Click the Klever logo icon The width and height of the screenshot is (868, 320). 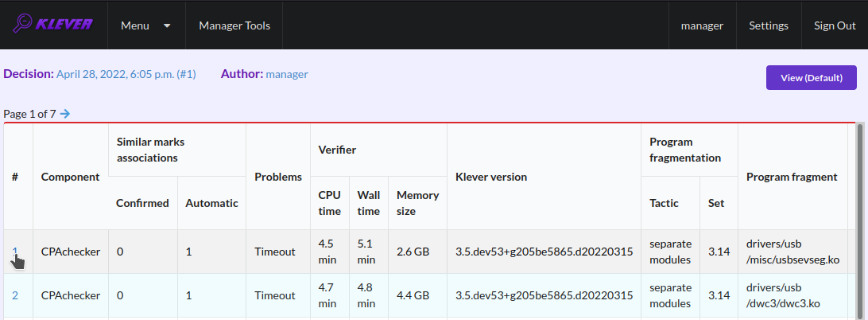[52, 24]
